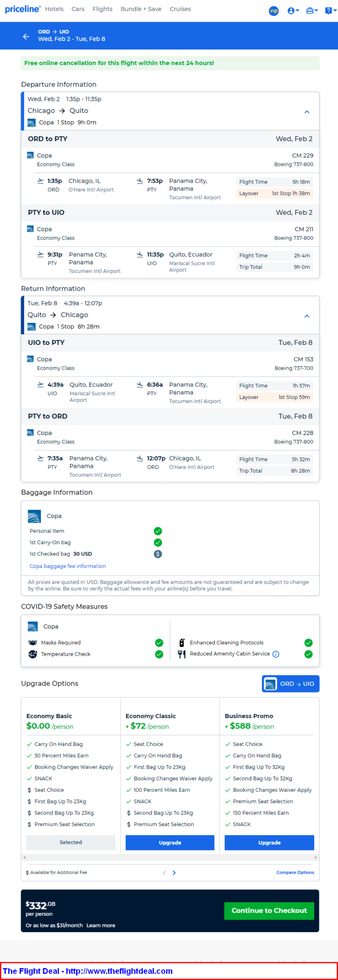The height and width of the screenshot is (980, 338).
Task: Click the Masks Required icon
Action: pyautogui.click(x=33, y=643)
